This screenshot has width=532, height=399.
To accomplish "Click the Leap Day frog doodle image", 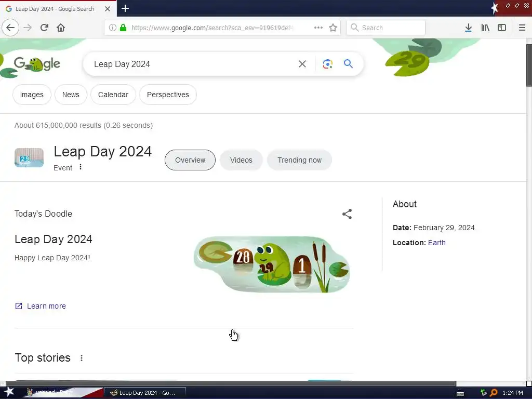I will click(272, 264).
